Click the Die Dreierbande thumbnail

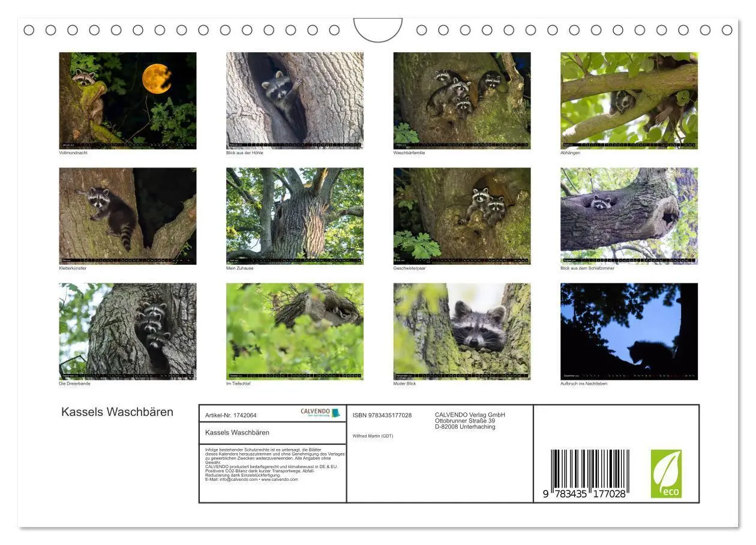[128, 331]
